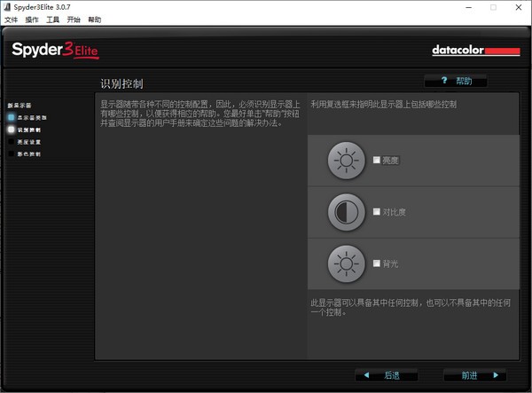This screenshot has height=393, width=532.
Task: Open the 帮助 menu in menu bar
Action: pyautogui.click(x=95, y=20)
